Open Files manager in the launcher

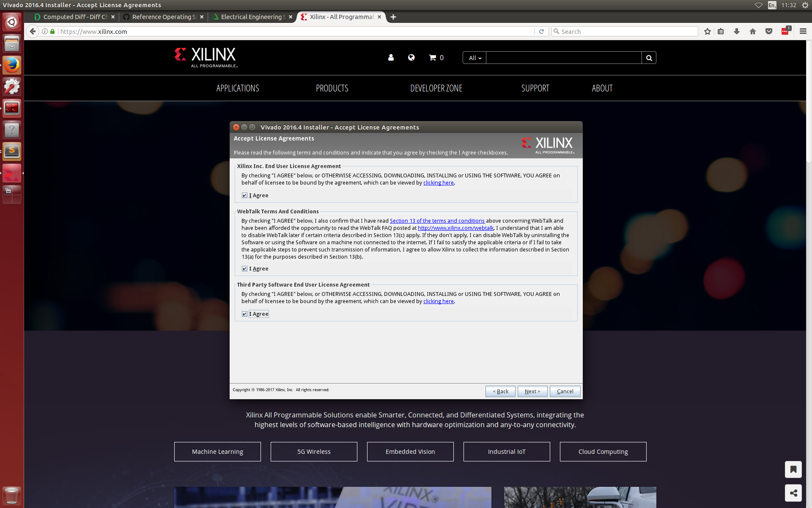tap(12, 44)
